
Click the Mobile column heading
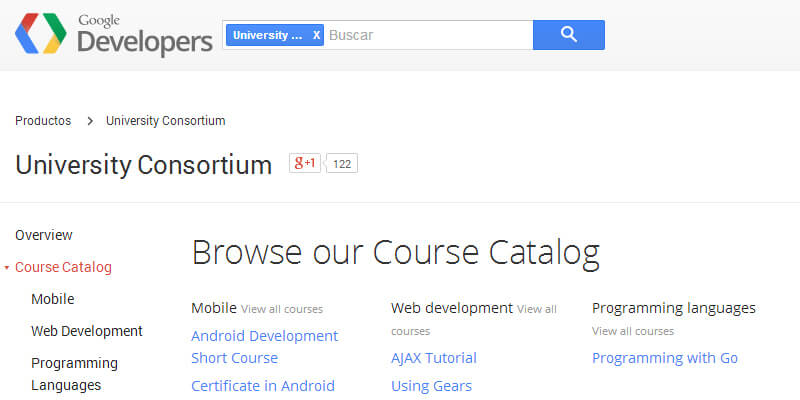(214, 308)
